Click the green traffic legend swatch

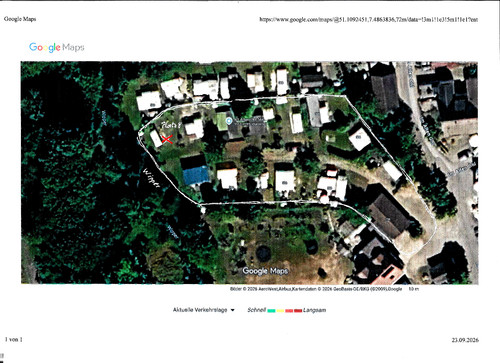[x=271, y=311]
